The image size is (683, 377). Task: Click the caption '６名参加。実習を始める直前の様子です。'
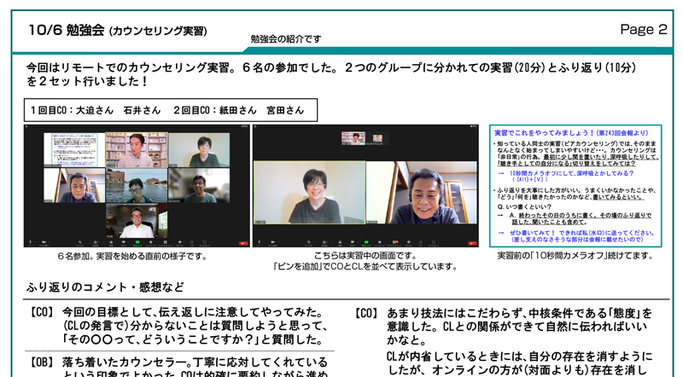coord(132,256)
